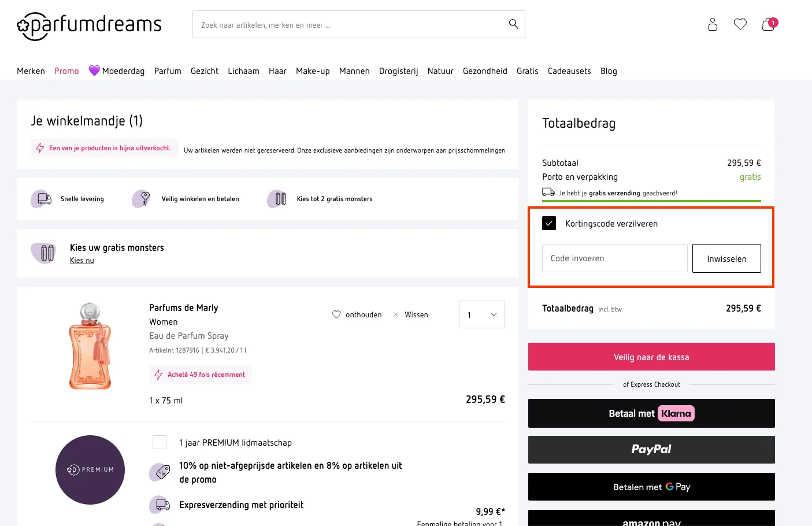Click the Veilig winkelen key icon
812x526 pixels.
[142, 199]
